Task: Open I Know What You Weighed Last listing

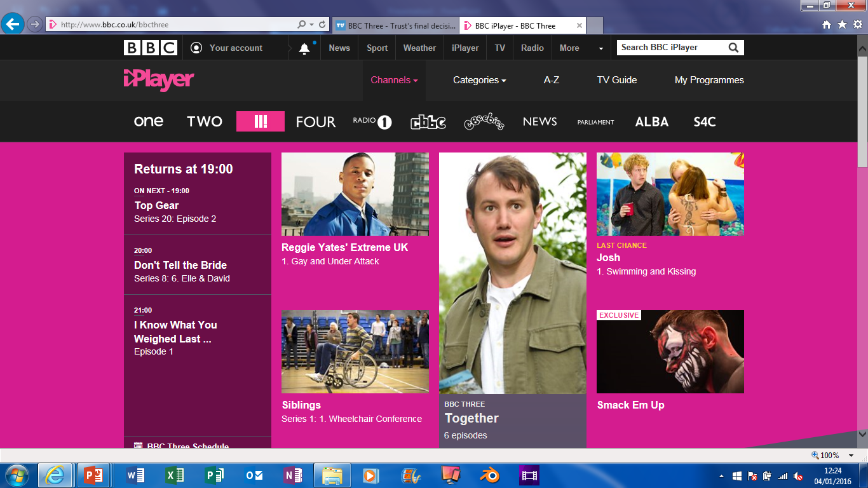Action: (198, 332)
